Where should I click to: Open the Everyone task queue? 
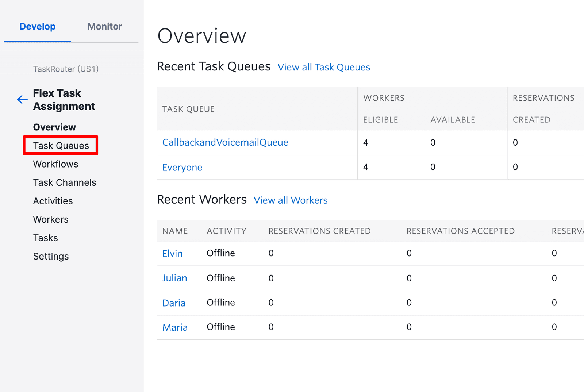click(182, 167)
